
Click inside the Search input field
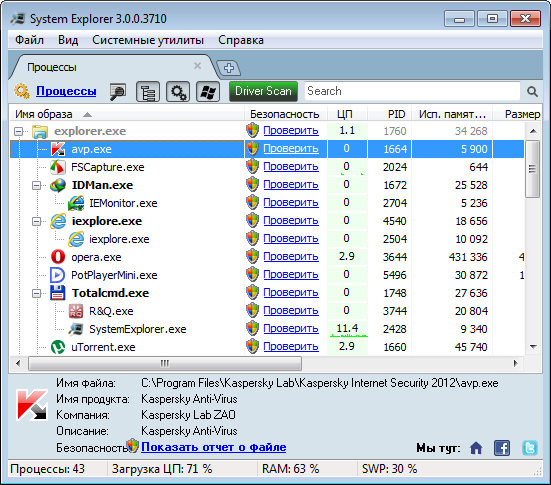coord(412,91)
